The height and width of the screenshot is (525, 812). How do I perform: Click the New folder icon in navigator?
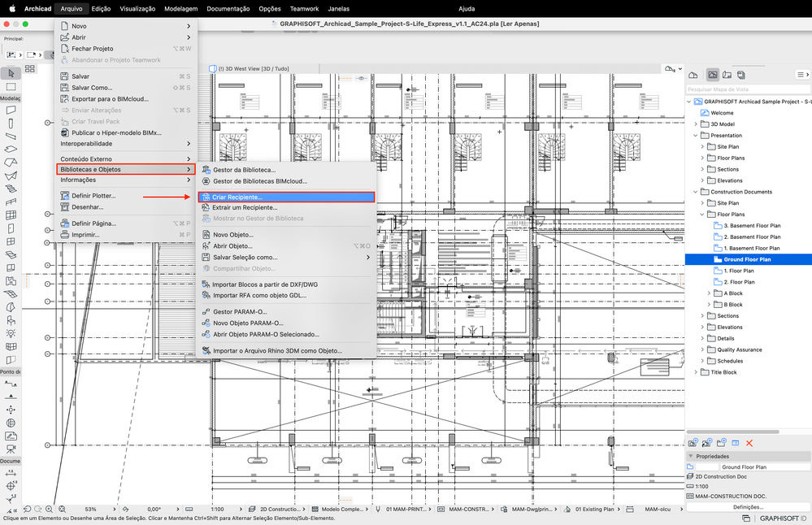pos(721,443)
